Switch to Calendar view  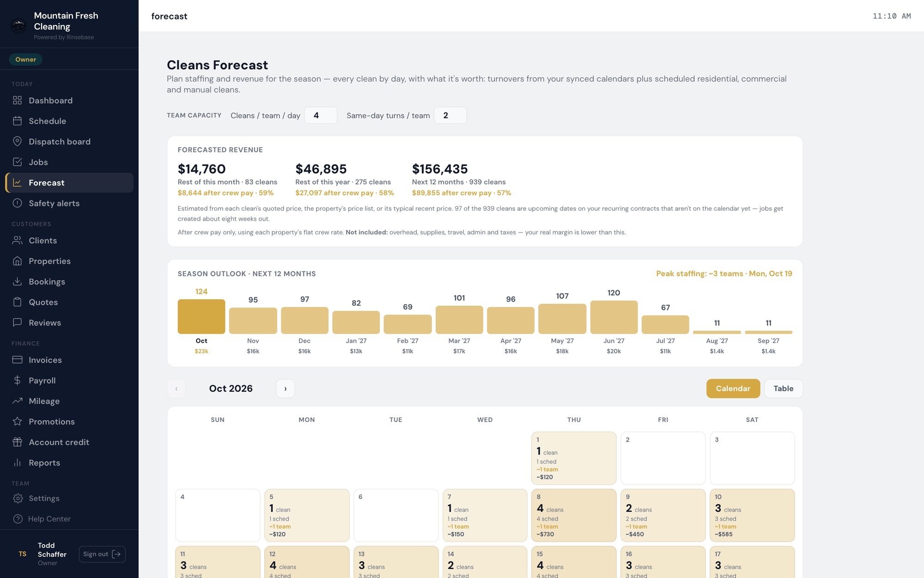pyautogui.click(x=733, y=388)
